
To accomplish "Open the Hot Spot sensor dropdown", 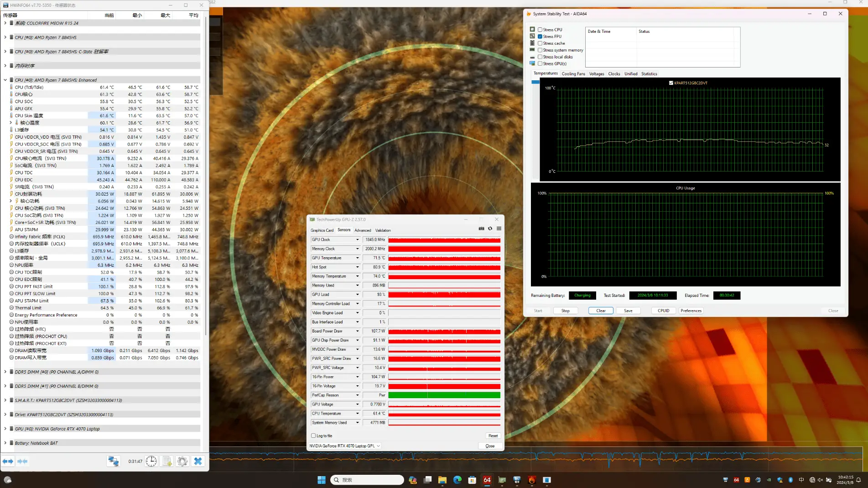I will [358, 267].
